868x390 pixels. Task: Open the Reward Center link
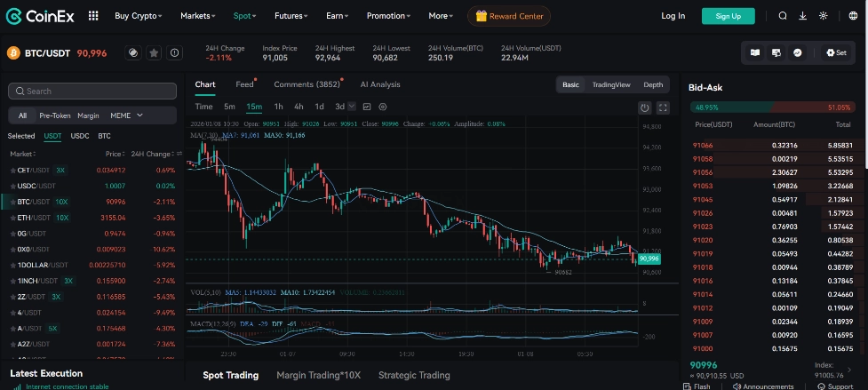(x=509, y=16)
